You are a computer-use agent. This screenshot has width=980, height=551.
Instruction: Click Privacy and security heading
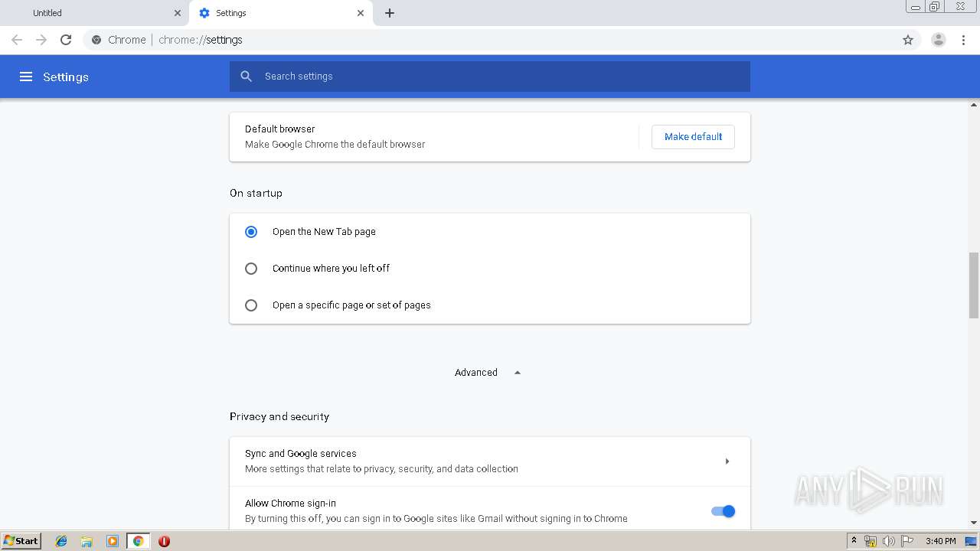click(279, 416)
